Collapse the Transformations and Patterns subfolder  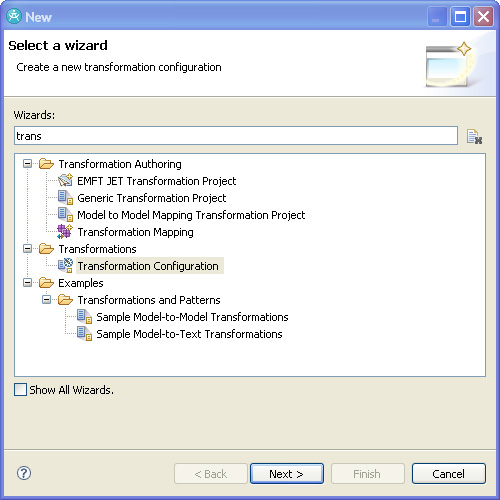47,300
